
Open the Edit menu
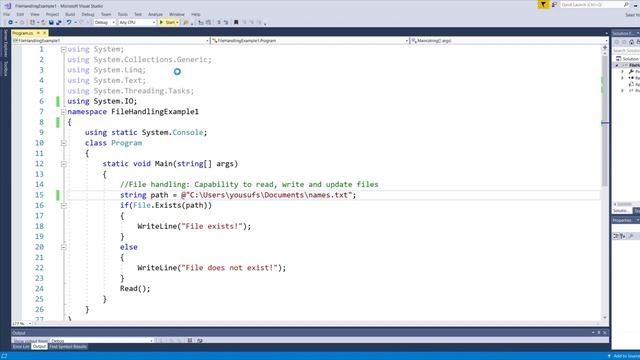(x=20, y=14)
